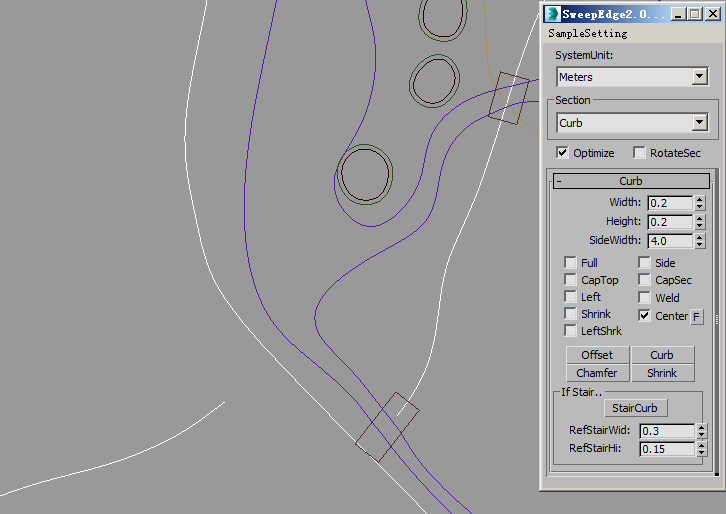Click the Curb button beside Offset
The width and height of the screenshot is (726, 514).
(662, 355)
